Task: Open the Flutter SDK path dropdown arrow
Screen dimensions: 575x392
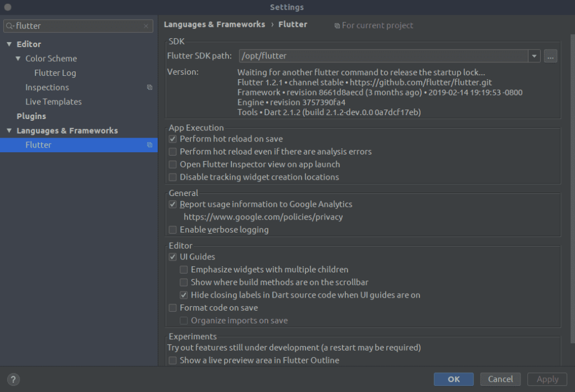Action: click(x=534, y=56)
